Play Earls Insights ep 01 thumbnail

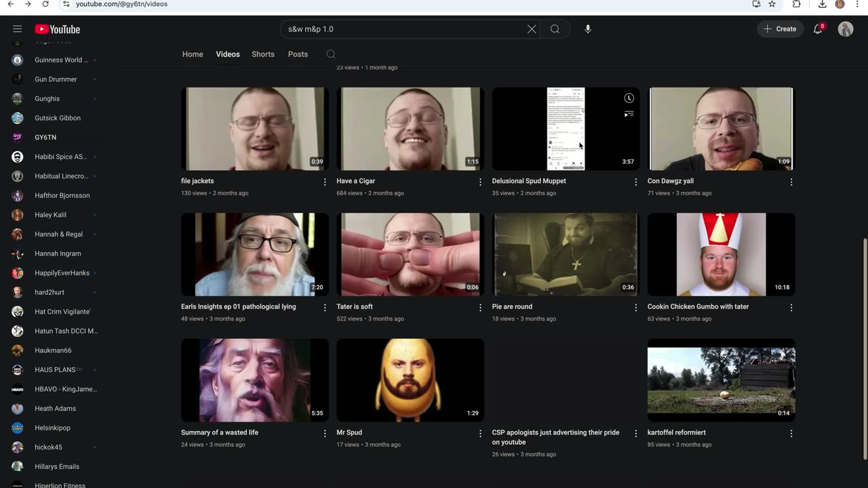(255, 254)
